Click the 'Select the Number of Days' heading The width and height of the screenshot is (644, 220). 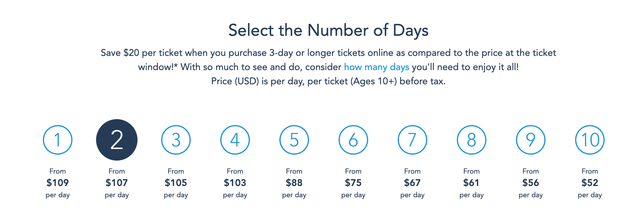(329, 30)
